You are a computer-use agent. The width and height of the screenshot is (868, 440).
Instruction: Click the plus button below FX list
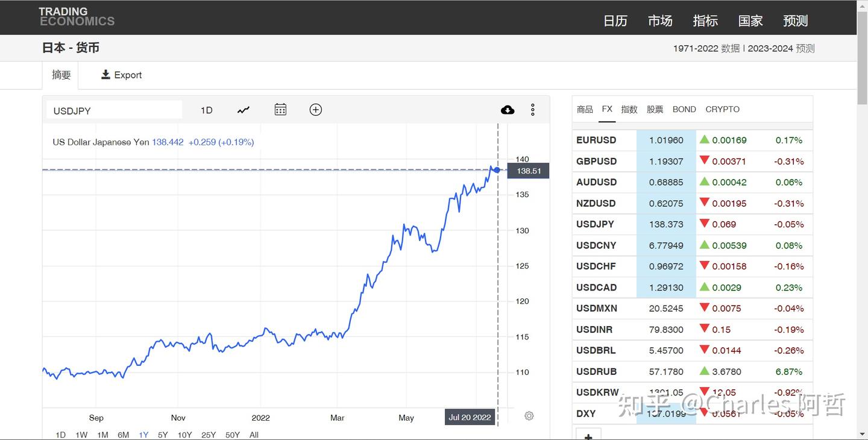click(588, 436)
